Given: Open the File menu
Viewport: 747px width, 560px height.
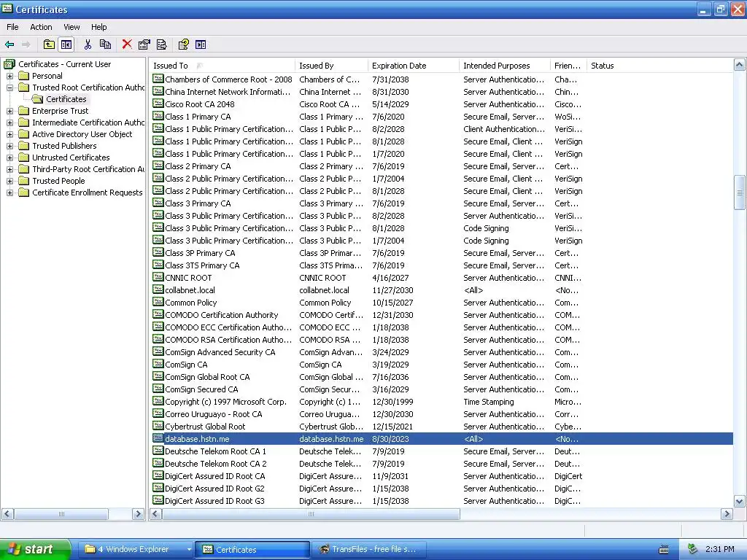Looking at the screenshot, I should tap(12, 27).
